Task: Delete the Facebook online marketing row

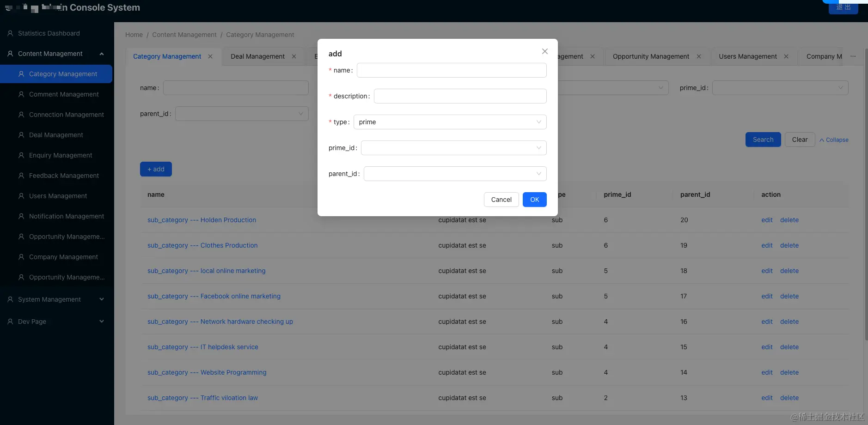Action: point(789,296)
